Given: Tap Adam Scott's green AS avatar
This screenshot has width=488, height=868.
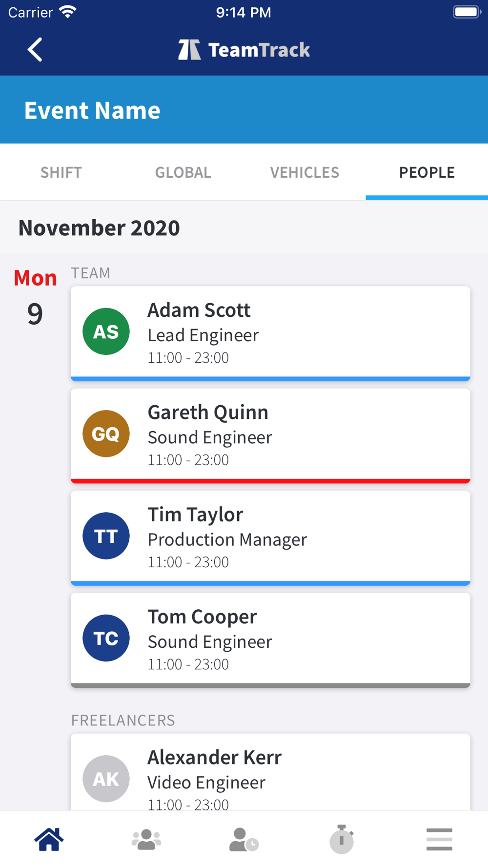Looking at the screenshot, I should click(x=106, y=331).
